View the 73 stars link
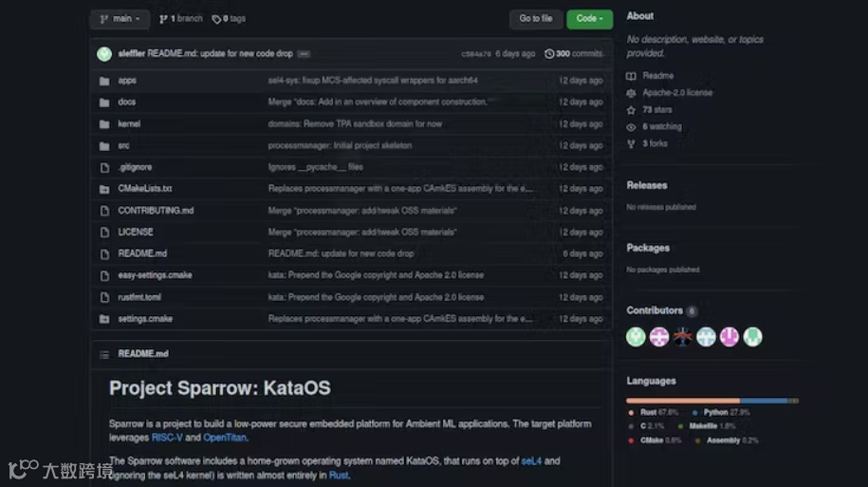Screen dimensions: 868x487 (x=657, y=110)
